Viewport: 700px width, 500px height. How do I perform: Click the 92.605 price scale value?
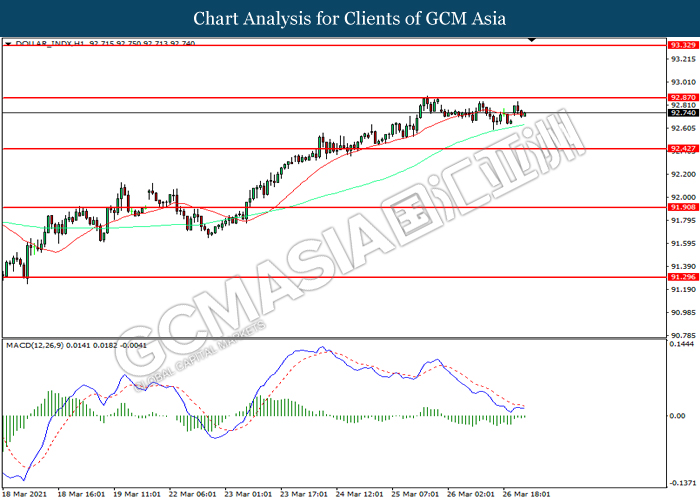683,128
